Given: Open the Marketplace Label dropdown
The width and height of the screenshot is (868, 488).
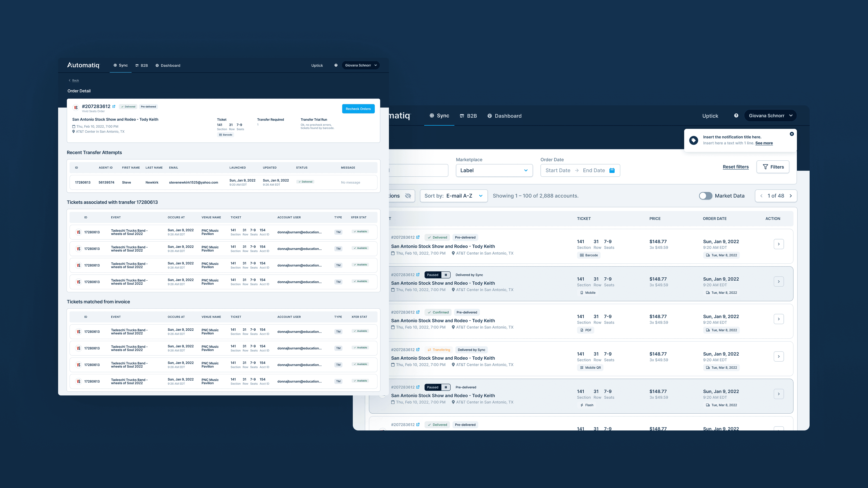Looking at the screenshot, I should pyautogui.click(x=494, y=170).
